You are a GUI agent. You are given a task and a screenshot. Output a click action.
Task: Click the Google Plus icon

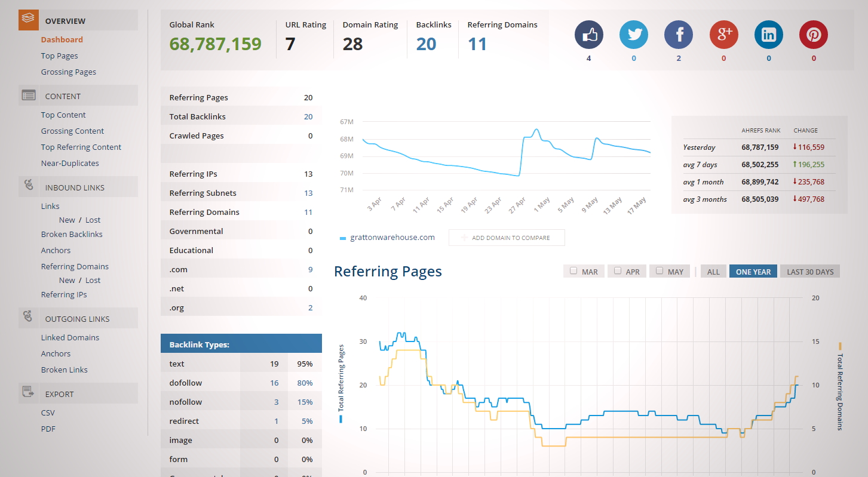coord(723,35)
